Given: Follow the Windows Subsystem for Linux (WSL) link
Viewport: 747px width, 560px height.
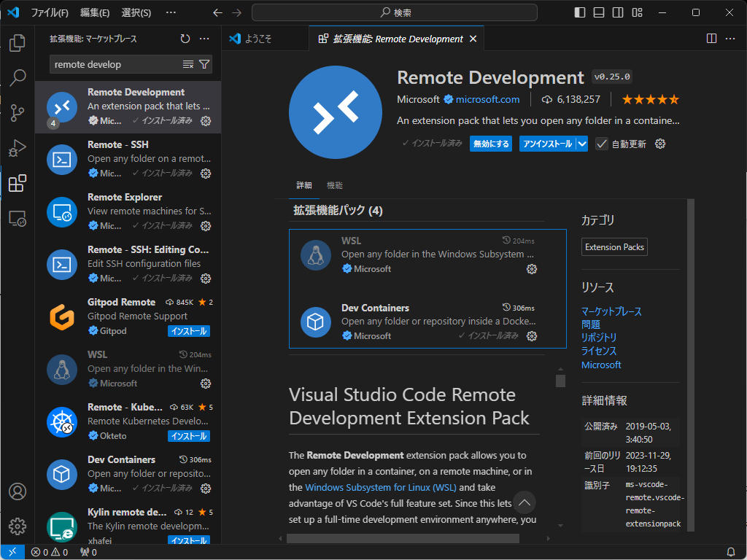Looking at the screenshot, I should click(381, 487).
